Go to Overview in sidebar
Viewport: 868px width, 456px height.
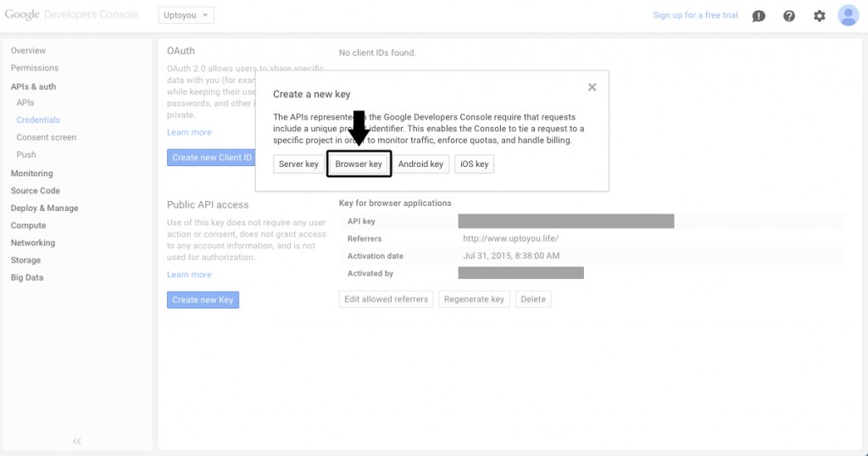click(28, 50)
